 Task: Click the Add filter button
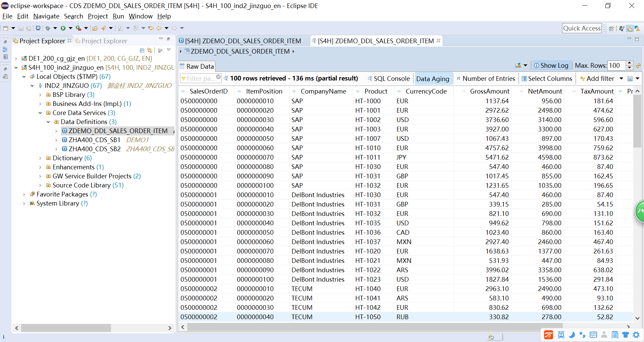(x=597, y=78)
